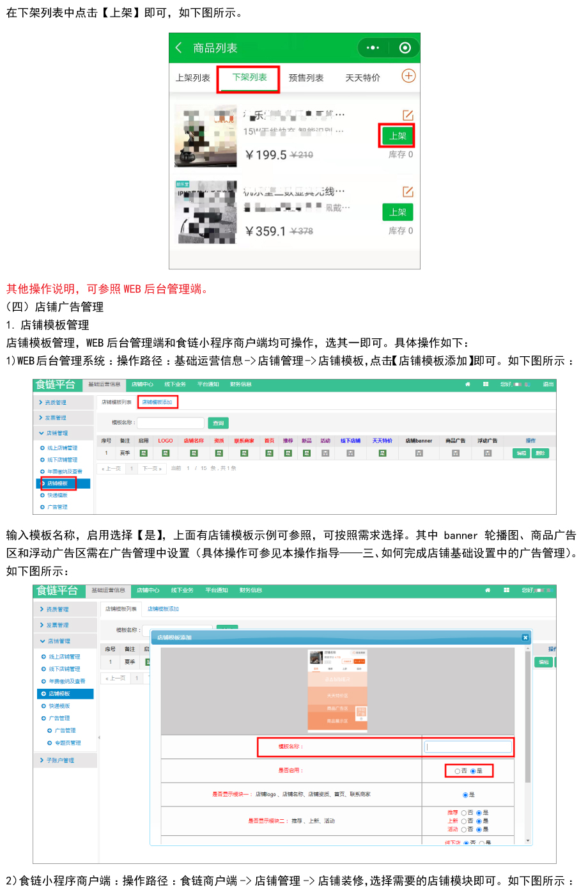
Task: Tap the edit icon on the ¥359.1 product
Action: pyautogui.click(x=408, y=192)
